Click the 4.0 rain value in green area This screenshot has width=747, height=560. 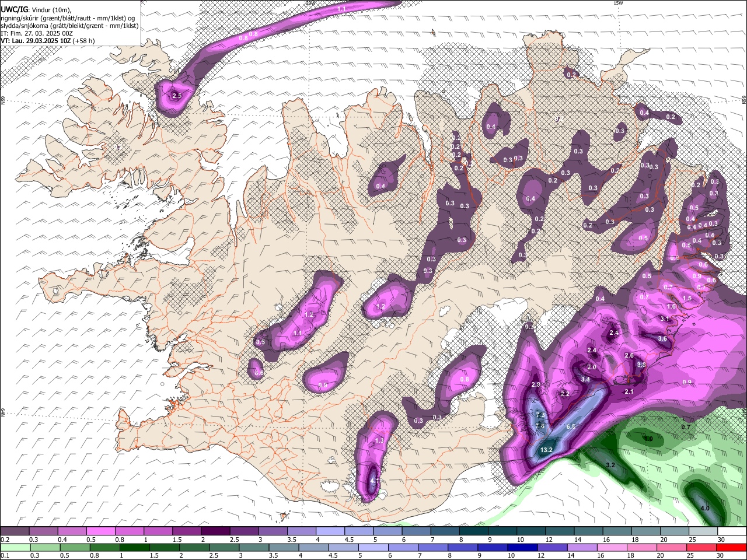[704, 508]
